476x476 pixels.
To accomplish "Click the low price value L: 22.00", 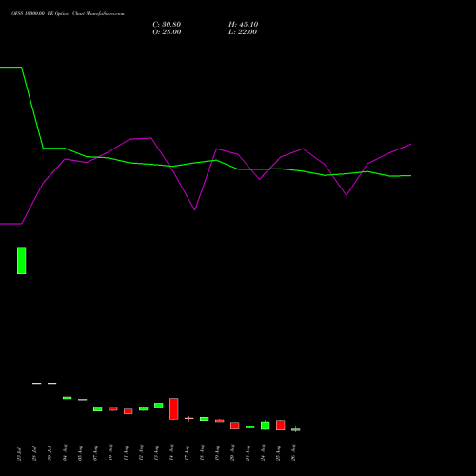I will pos(243,32).
